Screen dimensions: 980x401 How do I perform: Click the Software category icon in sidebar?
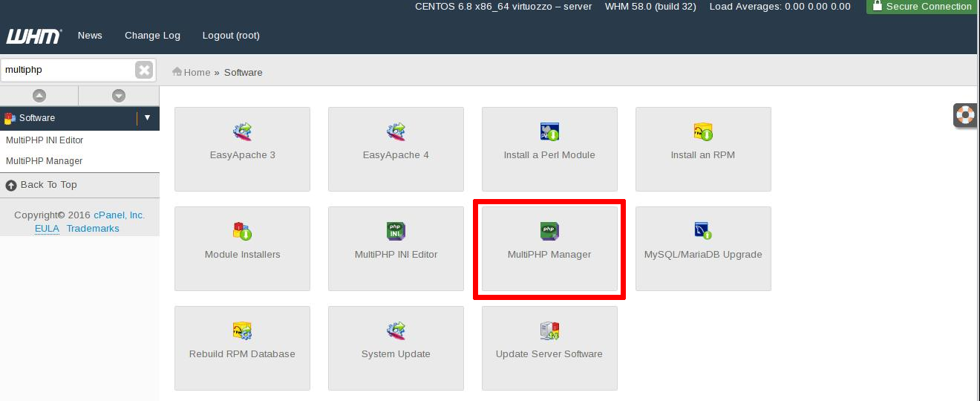(10, 118)
